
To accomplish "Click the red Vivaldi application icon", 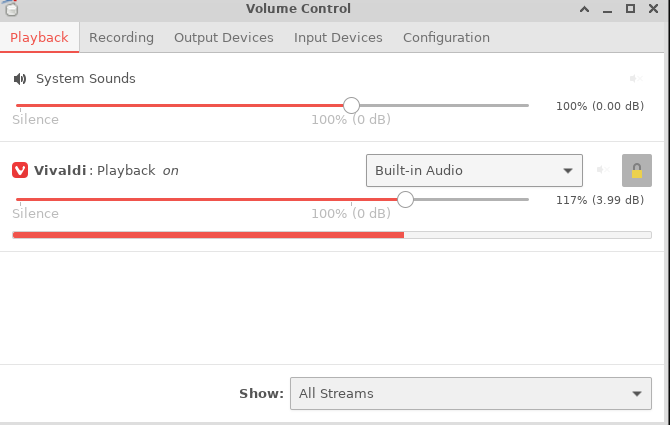I will pos(20,170).
